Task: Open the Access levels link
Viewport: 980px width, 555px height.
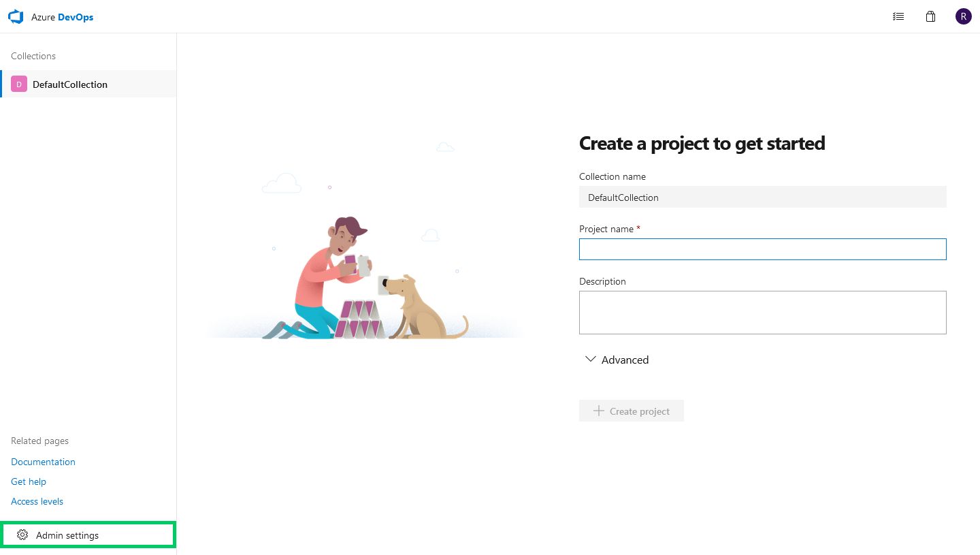Action: [x=37, y=501]
